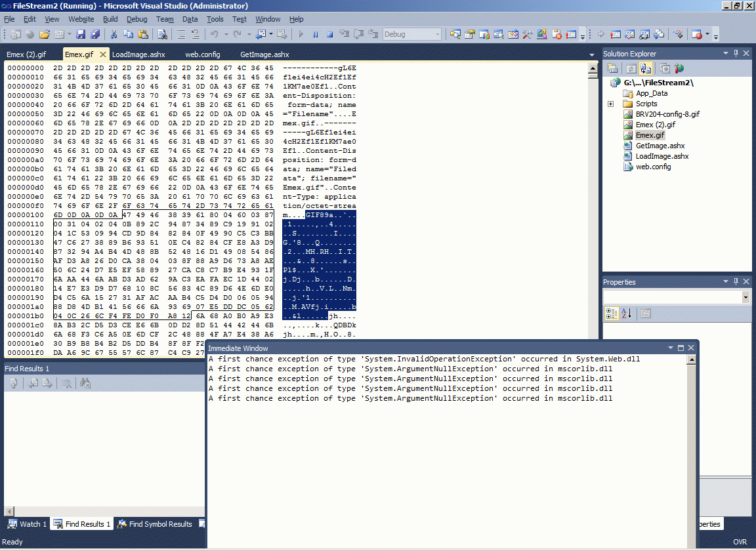This screenshot has height=551, width=756.
Task: Select web.config in Solution Explorer
Action: tap(654, 167)
